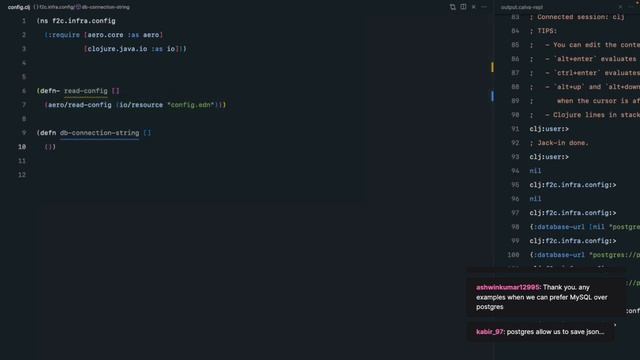Click the db-connection-string function name in code
Screen dimensions: 640x360
pos(100,133)
